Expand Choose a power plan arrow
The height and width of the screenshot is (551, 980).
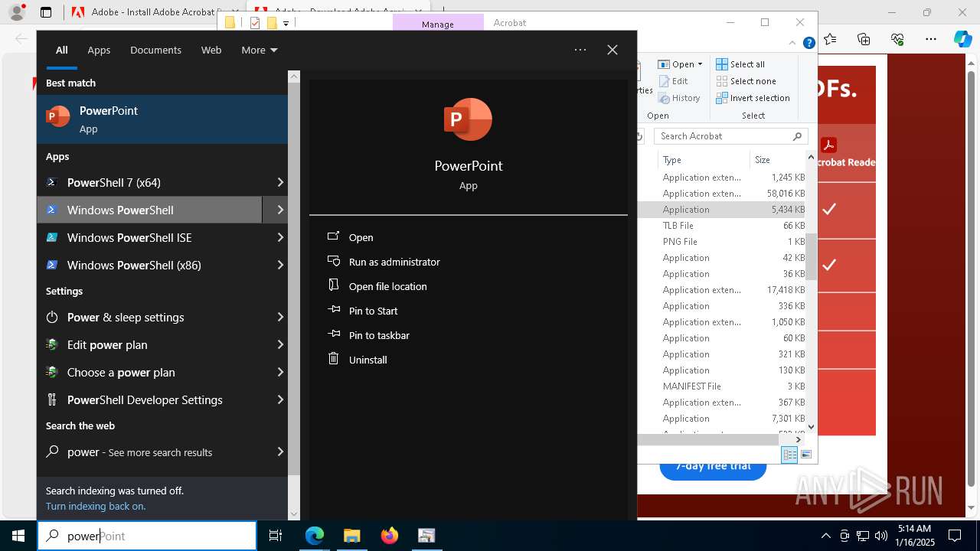pyautogui.click(x=279, y=372)
